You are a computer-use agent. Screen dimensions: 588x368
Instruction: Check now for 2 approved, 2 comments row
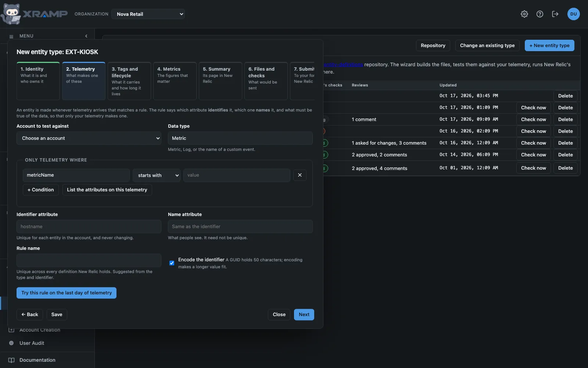tap(534, 155)
